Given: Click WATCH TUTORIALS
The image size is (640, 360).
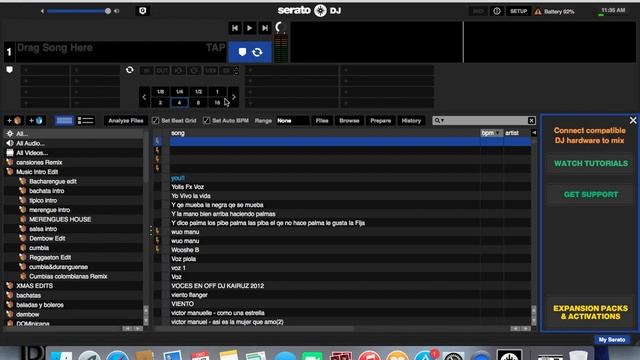Looking at the screenshot, I should 591,163.
